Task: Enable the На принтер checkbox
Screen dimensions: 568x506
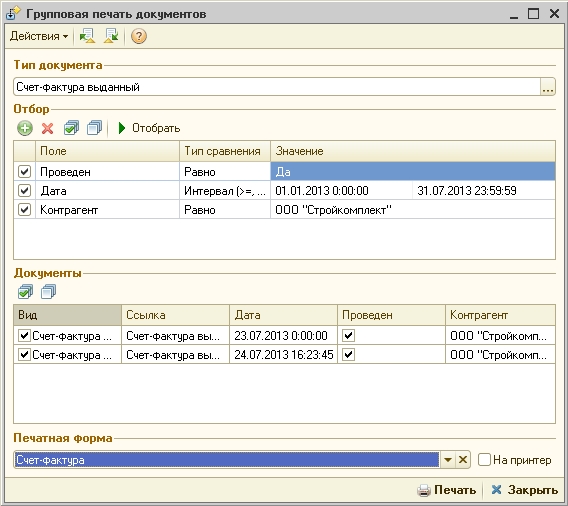Action: tap(484, 460)
